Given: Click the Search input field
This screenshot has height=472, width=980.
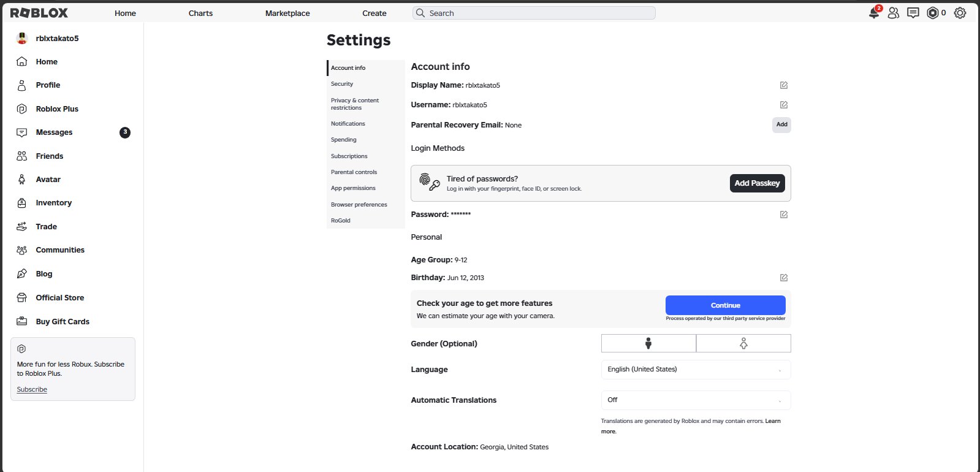Looking at the screenshot, I should [x=534, y=13].
